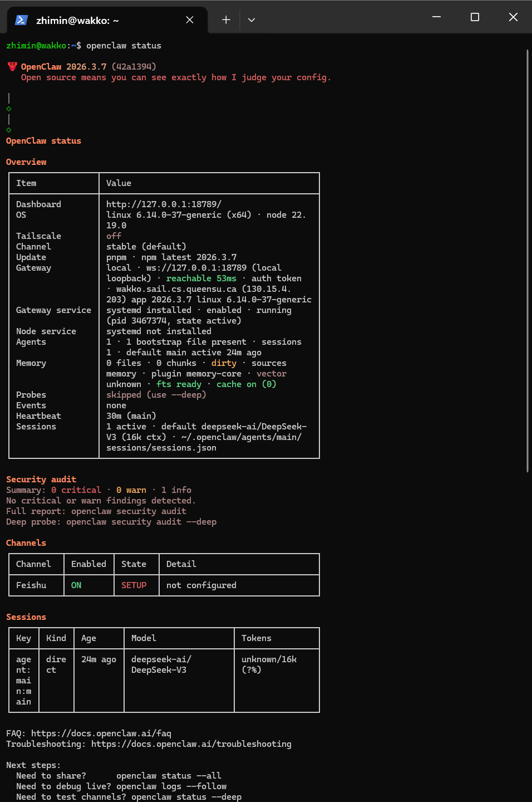Open a new terminal tab with the plus icon
The width and height of the screenshot is (532, 802).
pos(226,19)
